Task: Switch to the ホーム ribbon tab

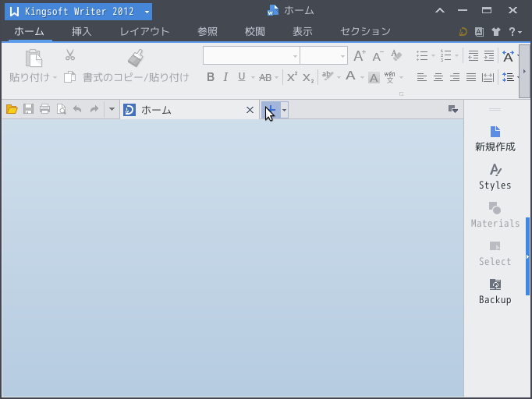Action: coord(29,31)
